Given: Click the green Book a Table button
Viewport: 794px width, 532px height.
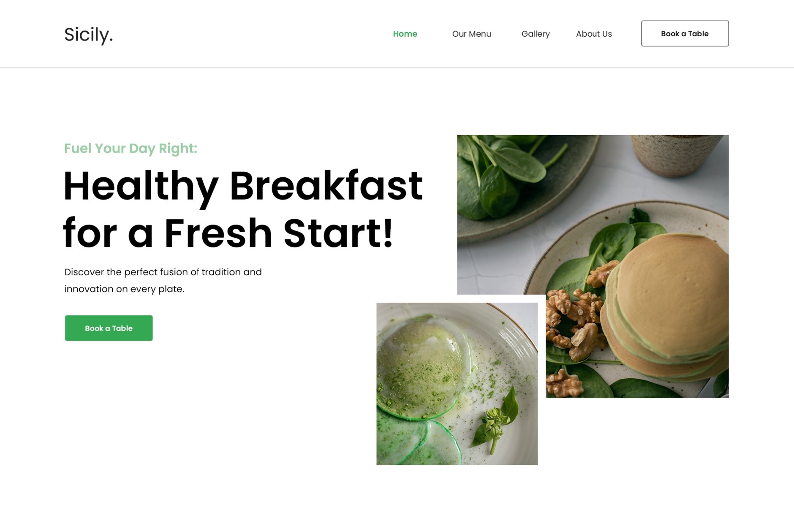Looking at the screenshot, I should click(x=109, y=328).
